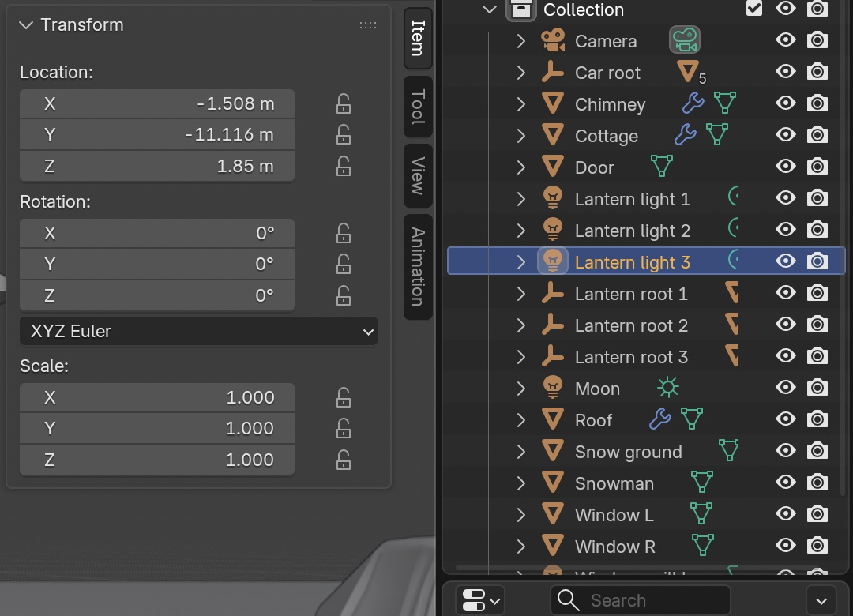Click the Snow ground mesh data icon

pyautogui.click(x=728, y=450)
